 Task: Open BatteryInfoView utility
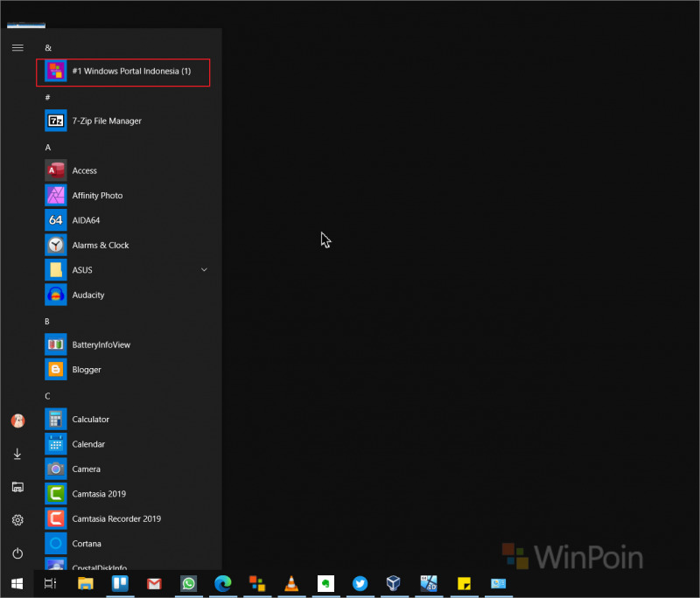click(126, 344)
